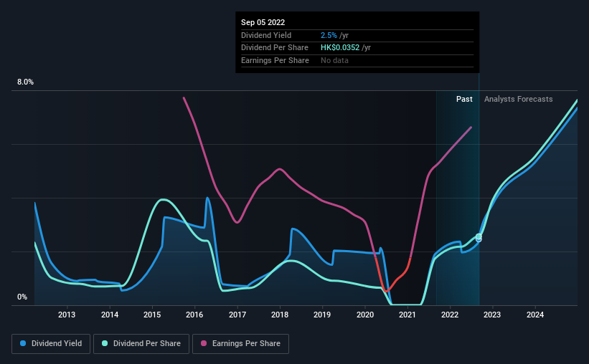
Task: Click the 2022 x-axis label
Action: click(x=450, y=315)
